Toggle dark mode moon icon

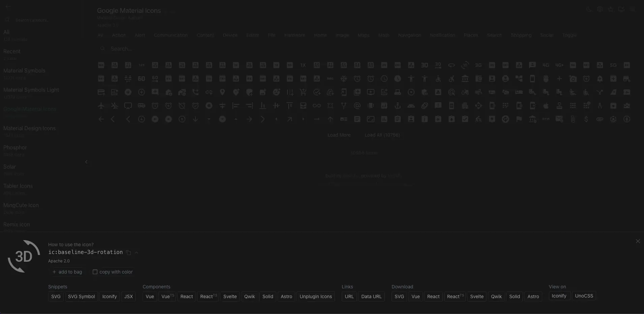pyautogui.click(x=589, y=9)
